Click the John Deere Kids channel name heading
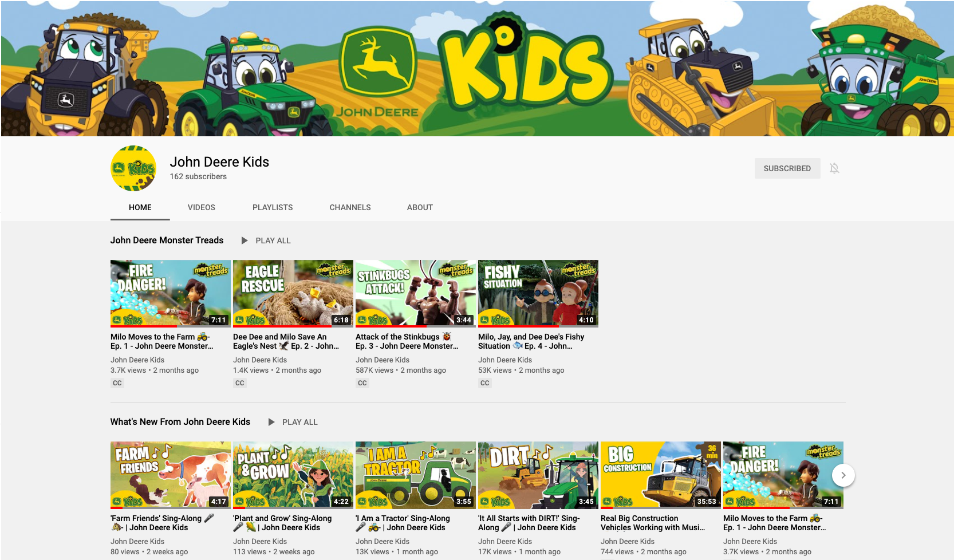 pyautogui.click(x=219, y=162)
